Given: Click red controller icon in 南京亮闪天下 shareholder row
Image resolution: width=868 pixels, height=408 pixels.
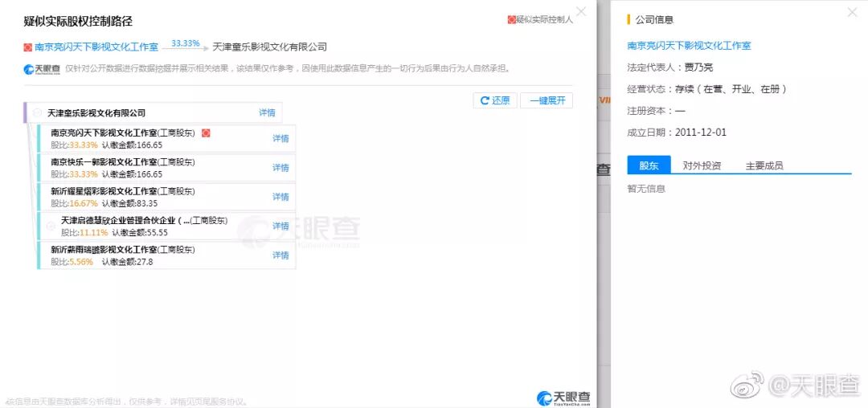Looking at the screenshot, I should click(x=206, y=133).
